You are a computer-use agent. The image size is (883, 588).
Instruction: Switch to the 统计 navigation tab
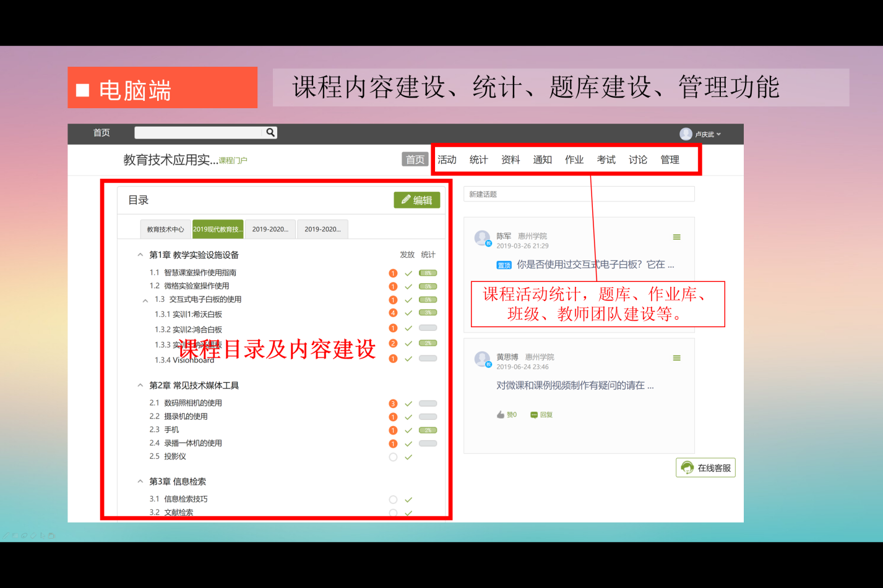click(478, 160)
